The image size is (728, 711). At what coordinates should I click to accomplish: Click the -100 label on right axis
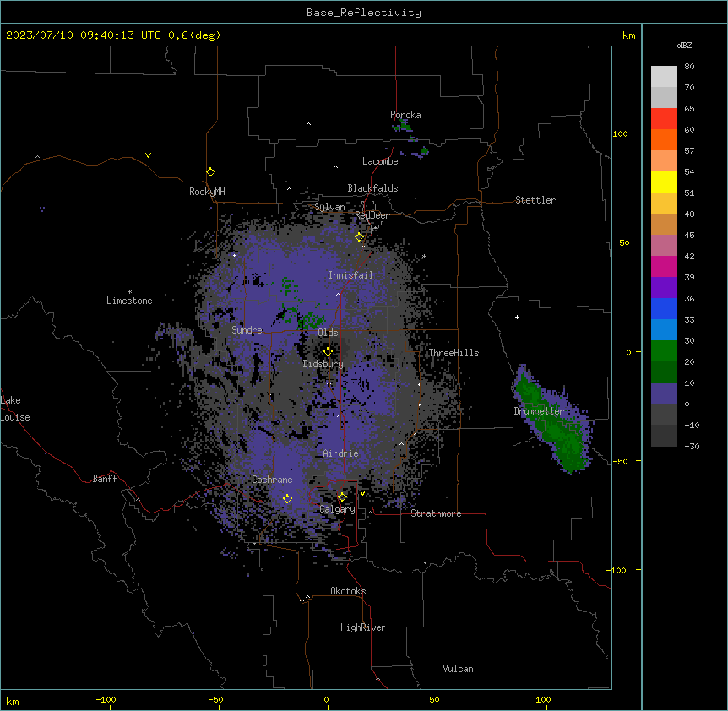pyautogui.click(x=617, y=570)
